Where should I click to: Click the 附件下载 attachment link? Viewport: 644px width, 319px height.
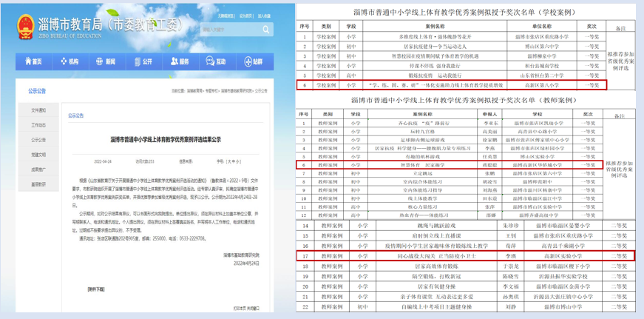coord(96,289)
